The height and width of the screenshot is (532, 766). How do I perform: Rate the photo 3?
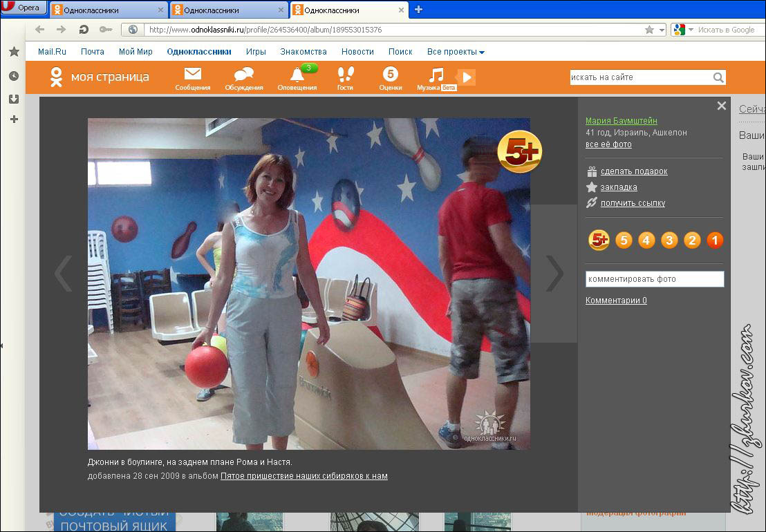pos(669,240)
